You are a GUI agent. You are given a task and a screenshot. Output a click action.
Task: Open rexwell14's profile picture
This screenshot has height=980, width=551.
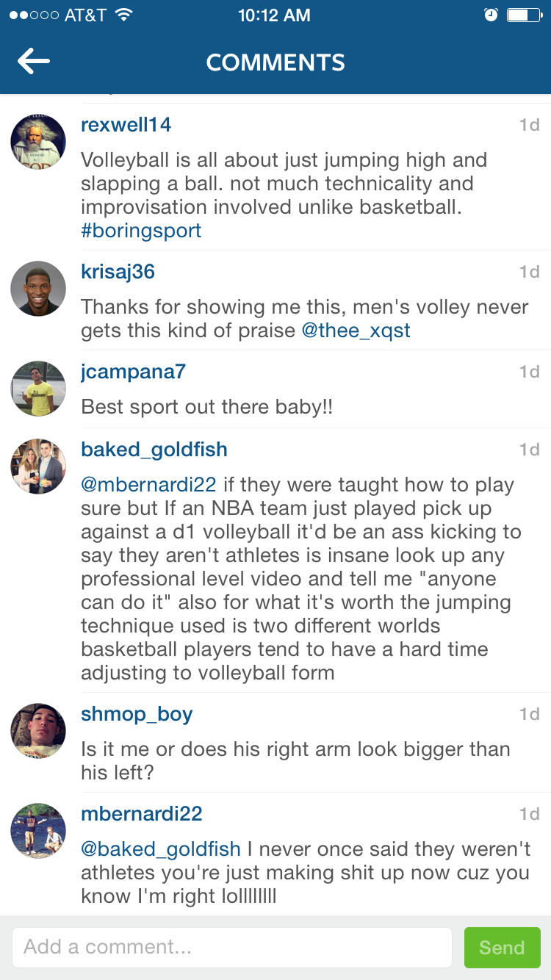click(x=38, y=142)
